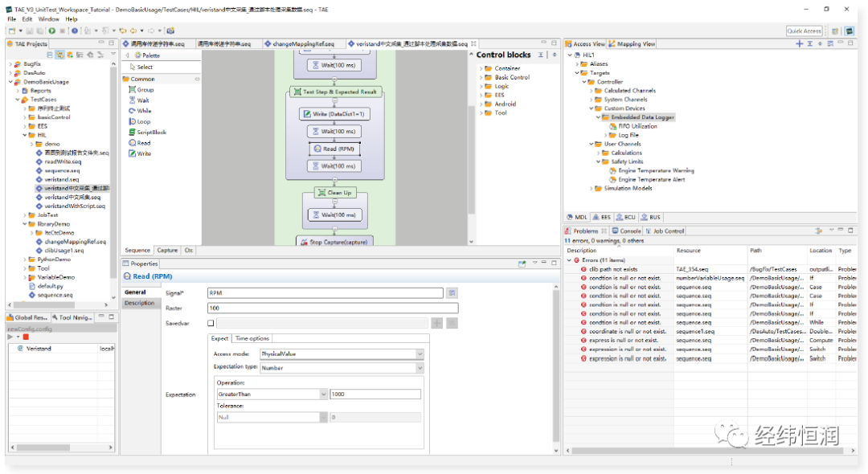Click the blue plus icon in Access View
Image resolution: width=868 pixels, height=474 pixels.
point(800,43)
